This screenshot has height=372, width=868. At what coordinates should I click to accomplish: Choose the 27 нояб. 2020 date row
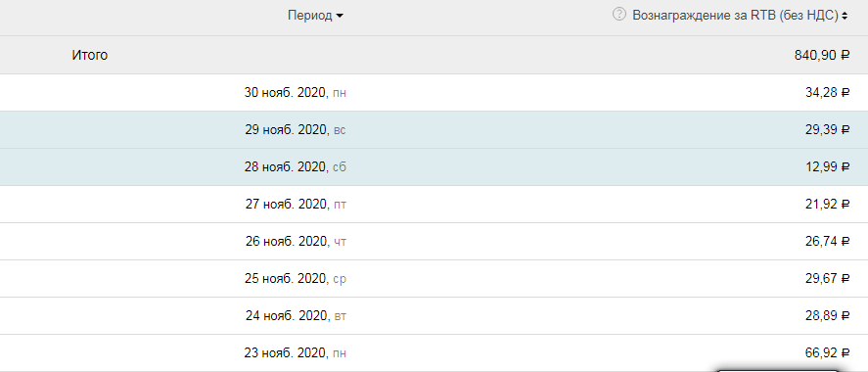[x=434, y=205]
